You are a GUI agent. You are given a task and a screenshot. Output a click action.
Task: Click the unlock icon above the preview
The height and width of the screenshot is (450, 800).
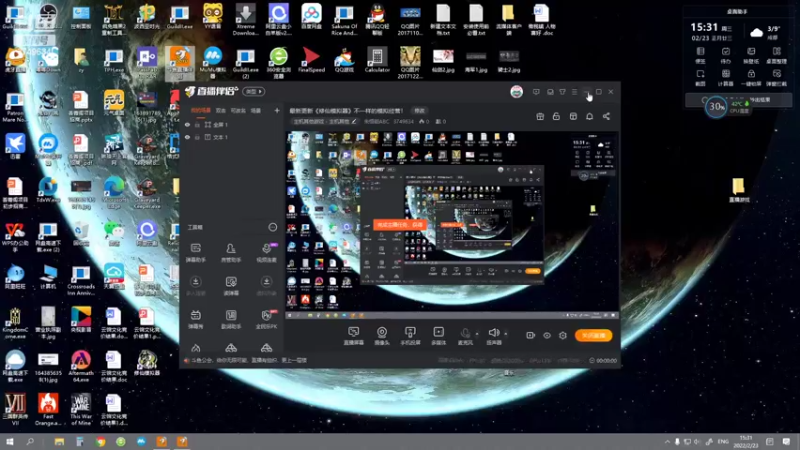[556, 116]
